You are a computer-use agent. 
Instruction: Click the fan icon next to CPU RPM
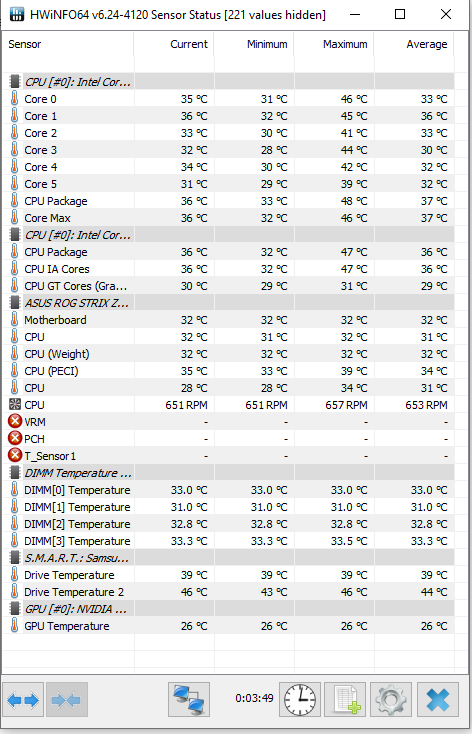coord(15,404)
